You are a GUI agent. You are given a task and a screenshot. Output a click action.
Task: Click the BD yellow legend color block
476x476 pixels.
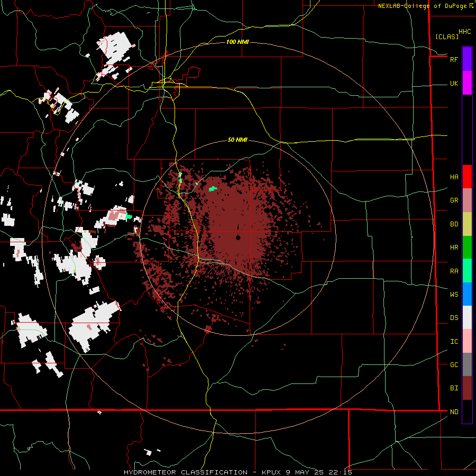point(467,224)
